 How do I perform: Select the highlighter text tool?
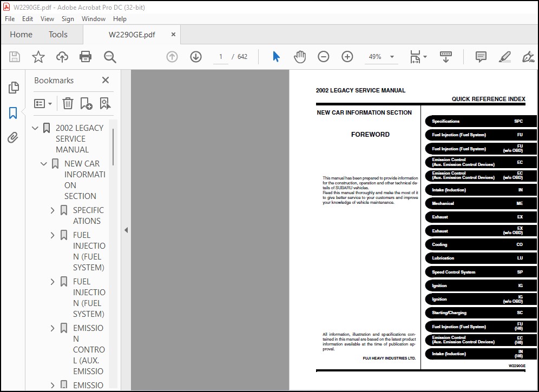tap(504, 57)
